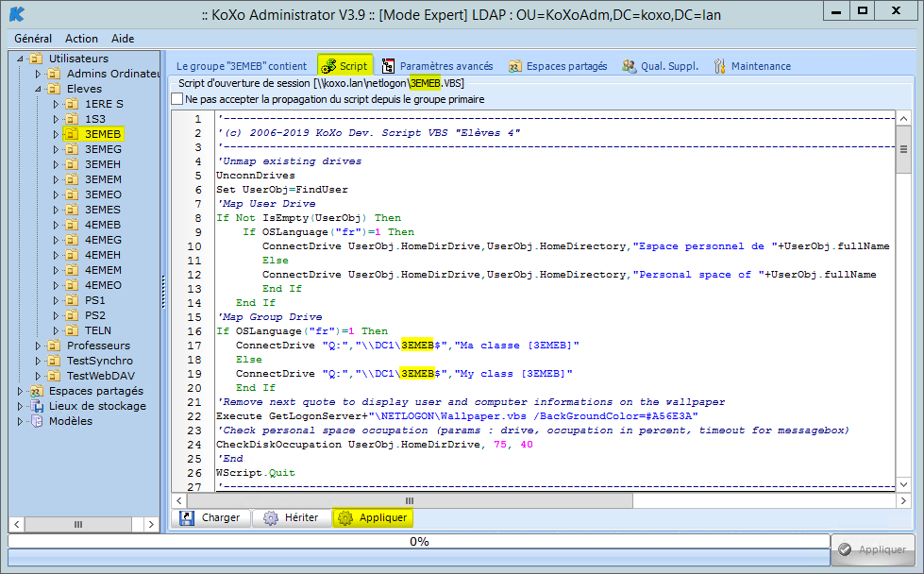The height and width of the screenshot is (574, 924).
Task: Click the Hériter button
Action: click(x=292, y=518)
